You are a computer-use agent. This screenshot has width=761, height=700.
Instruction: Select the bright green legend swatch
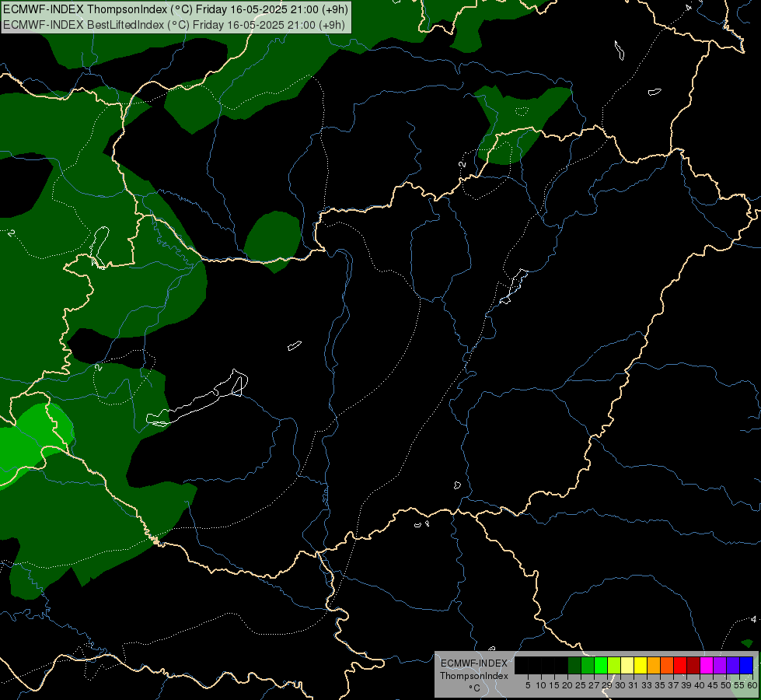(601, 665)
